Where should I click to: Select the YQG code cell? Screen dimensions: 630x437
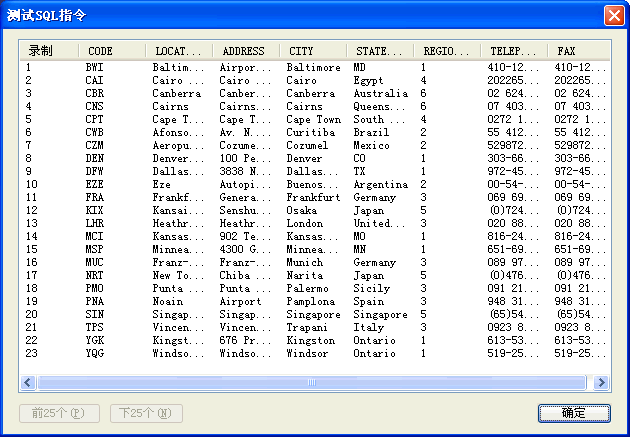click(x=94, y=353)
